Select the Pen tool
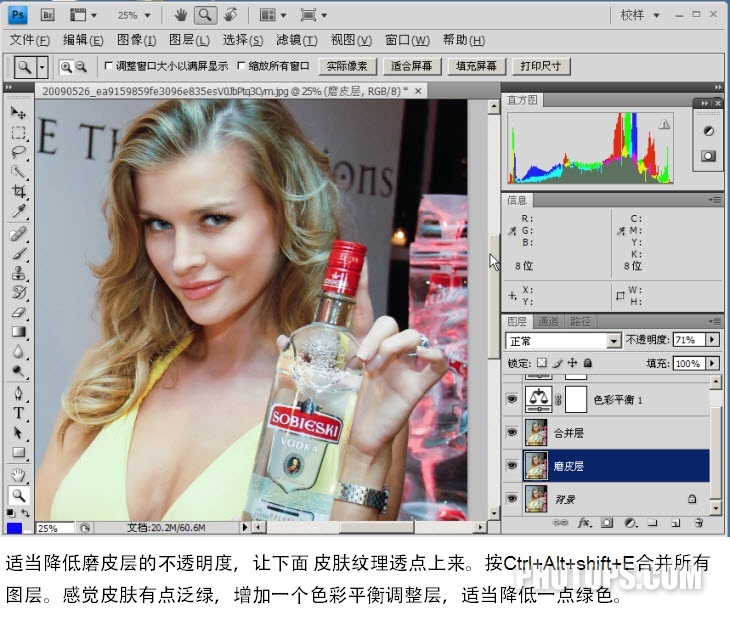The height and width of the screenshot is (621, 730). coord(18,393)
